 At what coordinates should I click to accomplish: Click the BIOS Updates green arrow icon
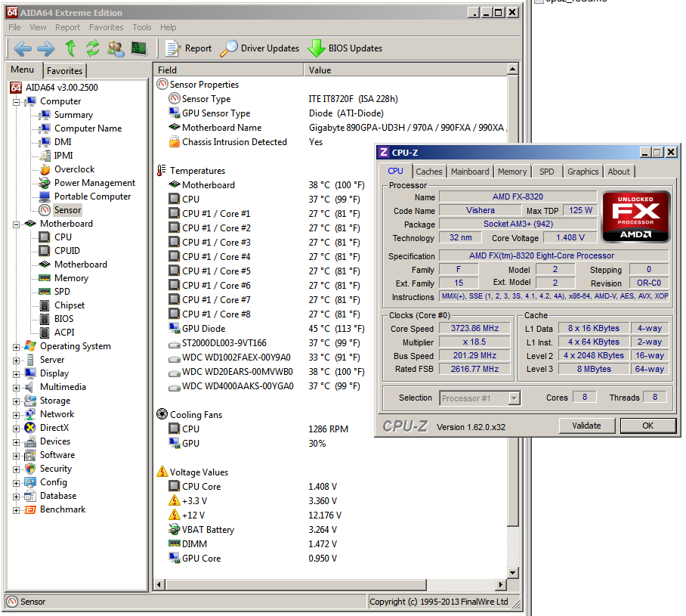[316, 48]
